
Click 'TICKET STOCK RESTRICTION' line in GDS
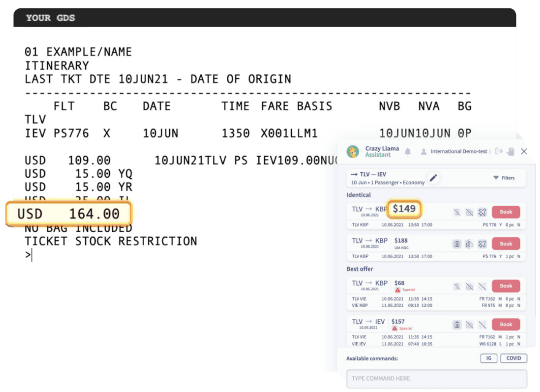coord(111,241)
